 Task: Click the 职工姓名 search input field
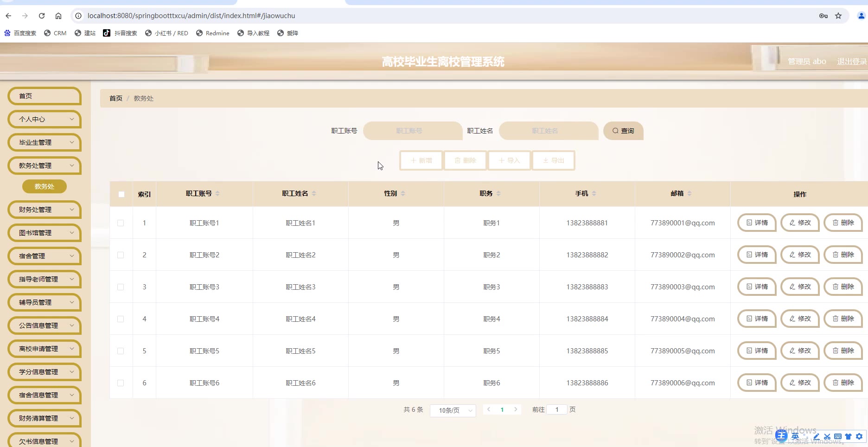coord(548,131)
